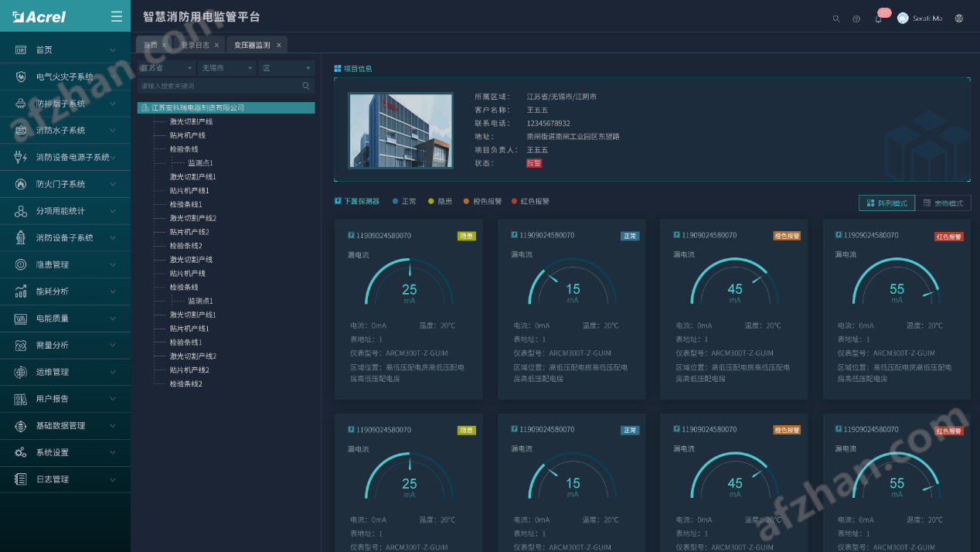Close the 首页 tab
This screenshot has width=980, height=552.
[x=165, y=45]
